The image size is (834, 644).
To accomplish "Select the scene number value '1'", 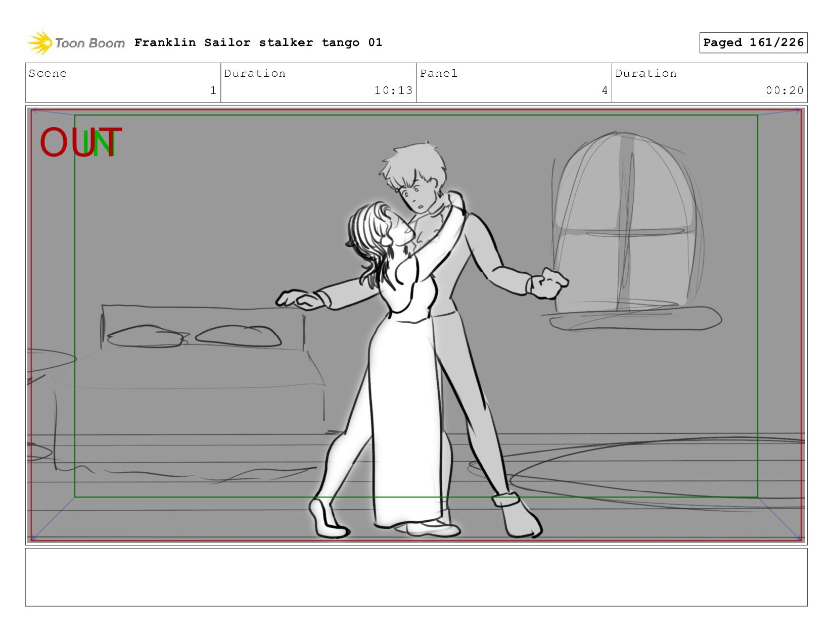I will click(x=213, y=90).
